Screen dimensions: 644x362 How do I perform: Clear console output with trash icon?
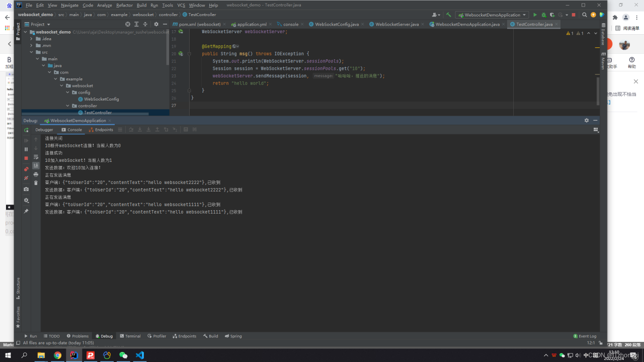[36, 183]
